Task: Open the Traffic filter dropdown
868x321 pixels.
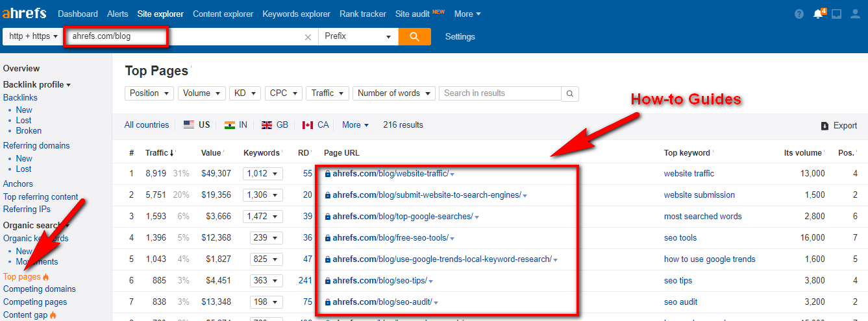Action: 328,93
